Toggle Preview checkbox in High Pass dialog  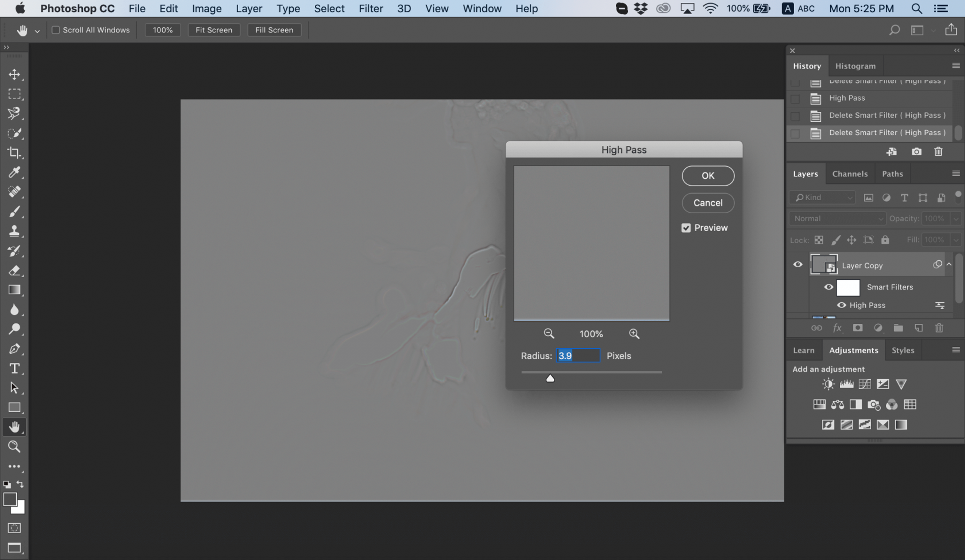click(686, 227)
